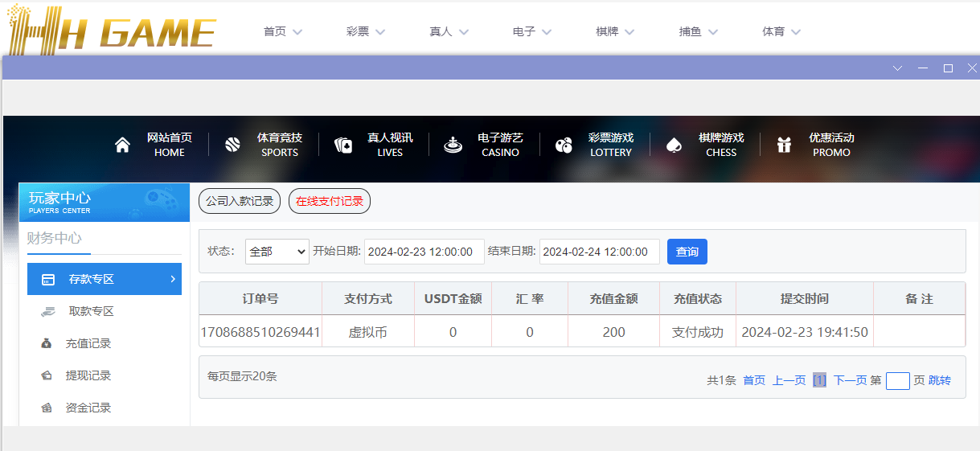Switch to the 在线支付记录 tab
The image size is (980, 451).
point(330,201)
